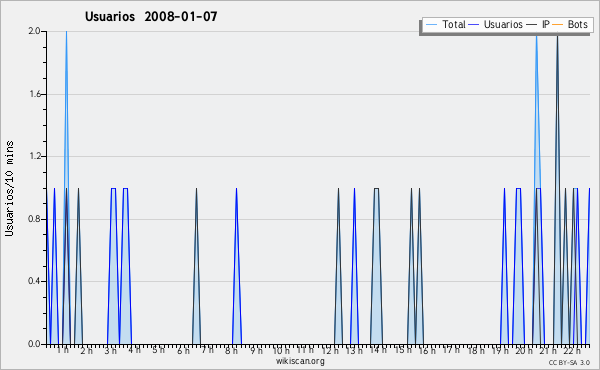Screen dimensions: 600x370
Task: Click the '15 h' x-axis label
Action: (x=403, y=350)
